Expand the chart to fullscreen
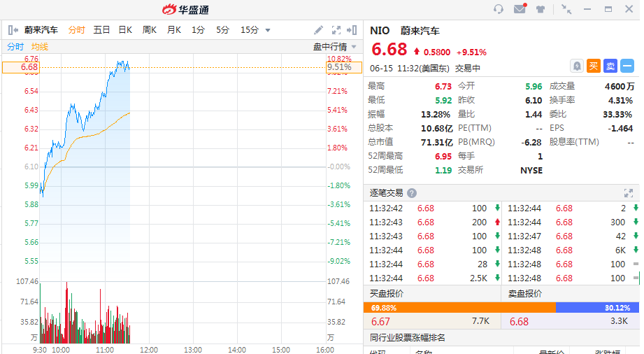Screen dimensions: 644x354 point(336,30)
